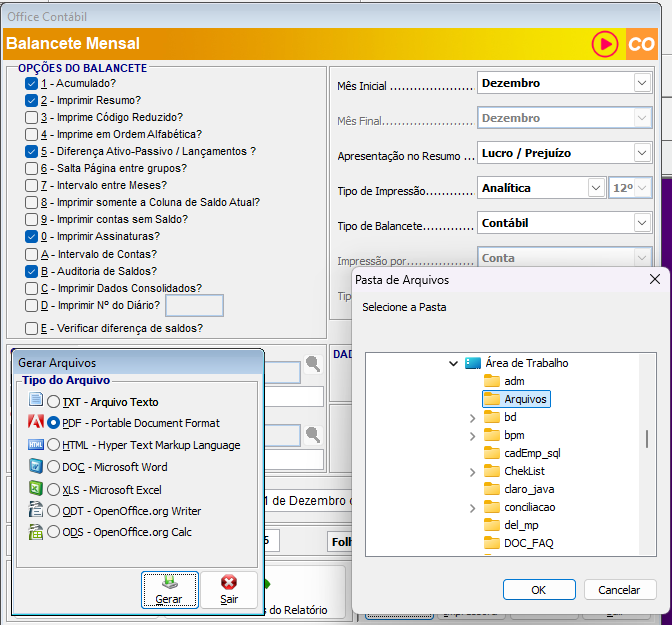Click the orange play icon in header
The width and height of the screenshot is (672, 625).
point(604,44)
